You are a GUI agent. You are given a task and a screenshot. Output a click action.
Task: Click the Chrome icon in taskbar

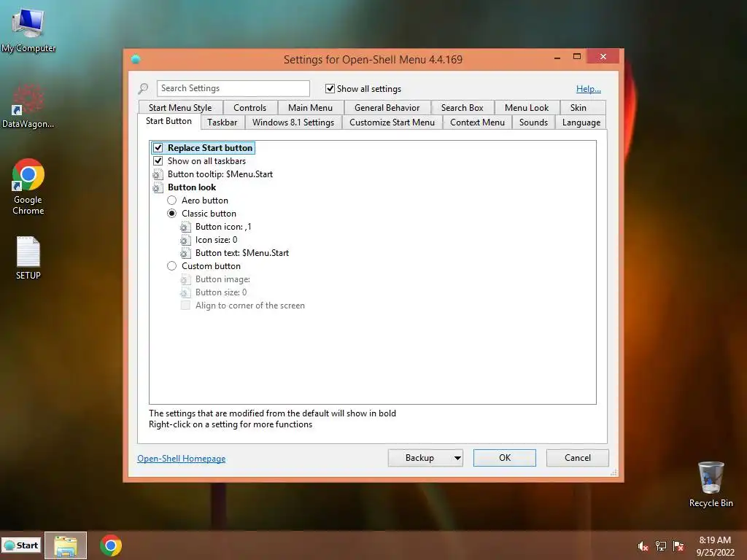pos(111,545)
